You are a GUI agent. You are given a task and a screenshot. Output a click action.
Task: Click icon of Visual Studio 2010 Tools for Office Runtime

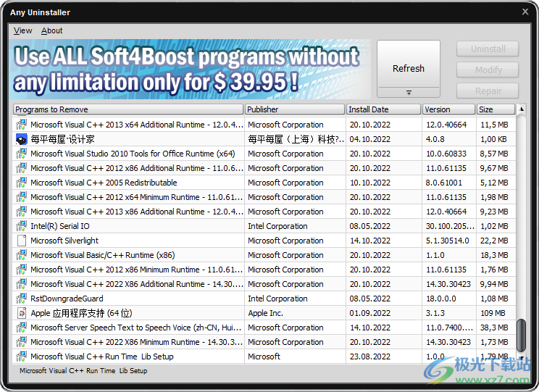[x=21, y=154]
